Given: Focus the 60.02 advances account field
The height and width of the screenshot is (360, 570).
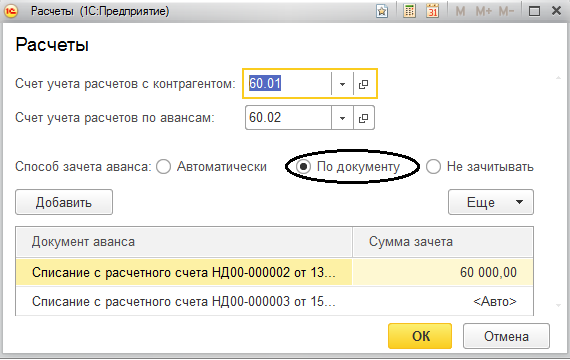Looking at the screenshot, I should tap(288, 118).
